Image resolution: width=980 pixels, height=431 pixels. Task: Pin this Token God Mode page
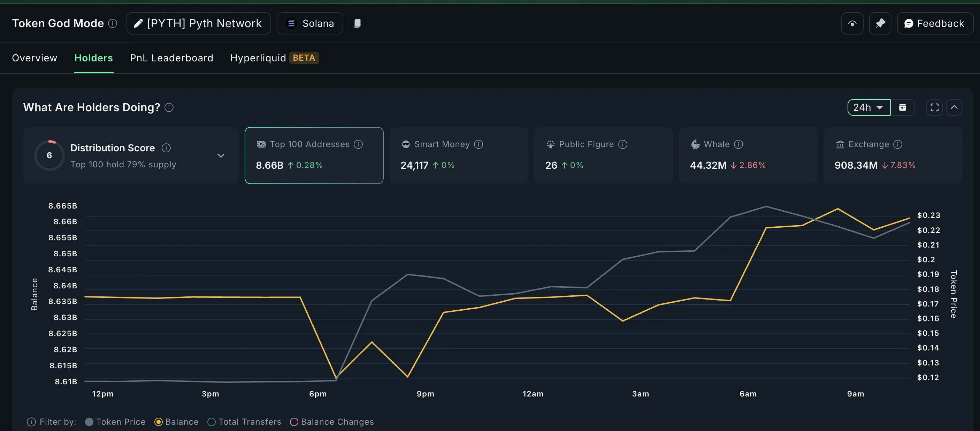click(880, 23)
